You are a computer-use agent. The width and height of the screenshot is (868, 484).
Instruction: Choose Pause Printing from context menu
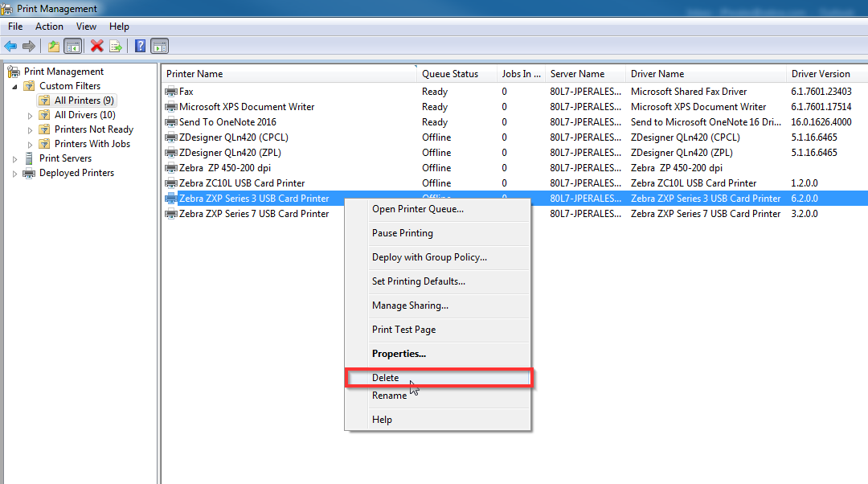point(437,233)
